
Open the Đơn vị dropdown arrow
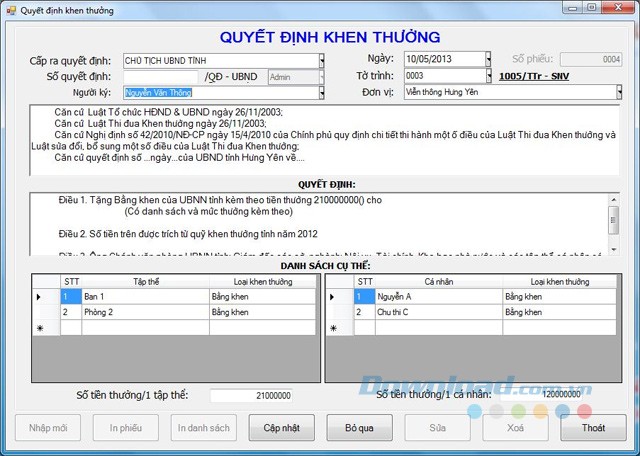(x=619, y=92)
